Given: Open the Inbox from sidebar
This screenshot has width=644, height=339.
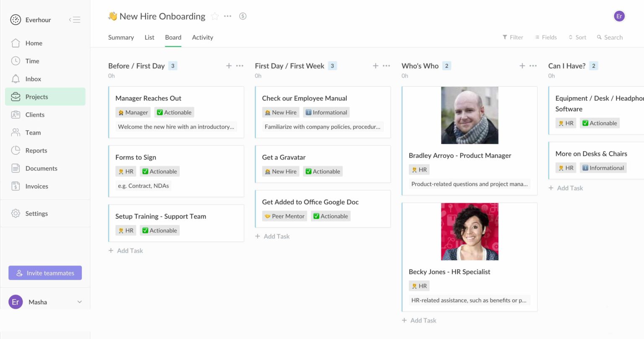Looking at the screenshot, I should click(33, 79).
